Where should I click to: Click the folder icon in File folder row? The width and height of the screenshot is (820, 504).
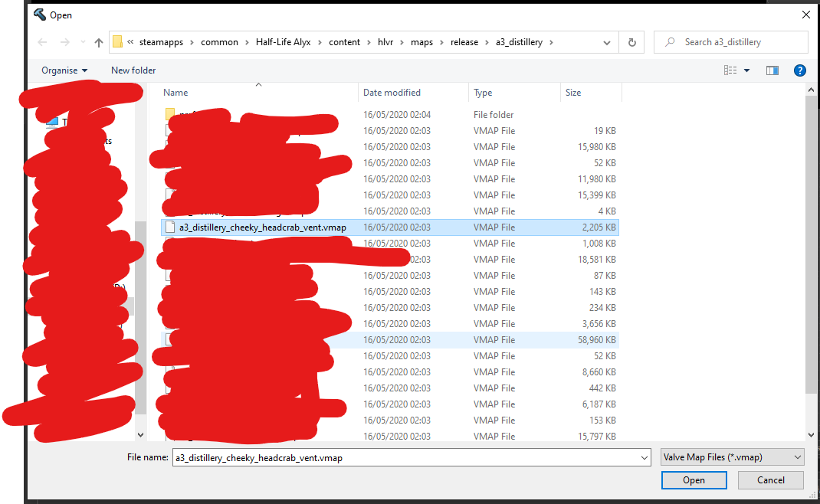coord(170,114)
